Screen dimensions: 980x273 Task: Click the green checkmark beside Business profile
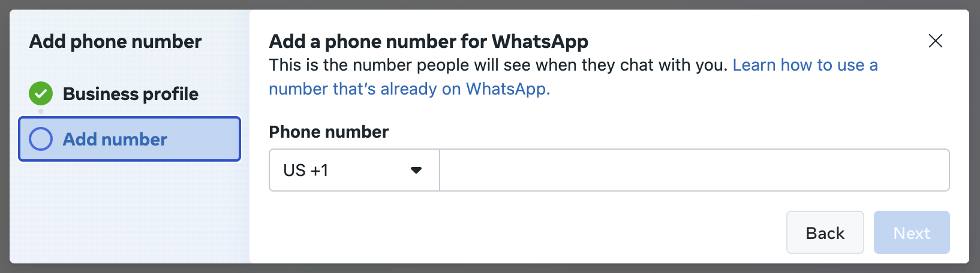41,93
